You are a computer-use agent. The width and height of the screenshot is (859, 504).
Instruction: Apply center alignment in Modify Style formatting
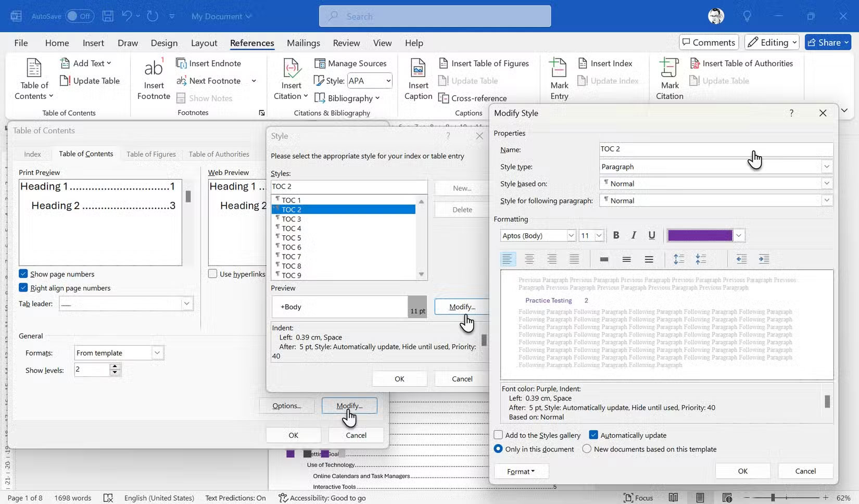tap(529, 259)
